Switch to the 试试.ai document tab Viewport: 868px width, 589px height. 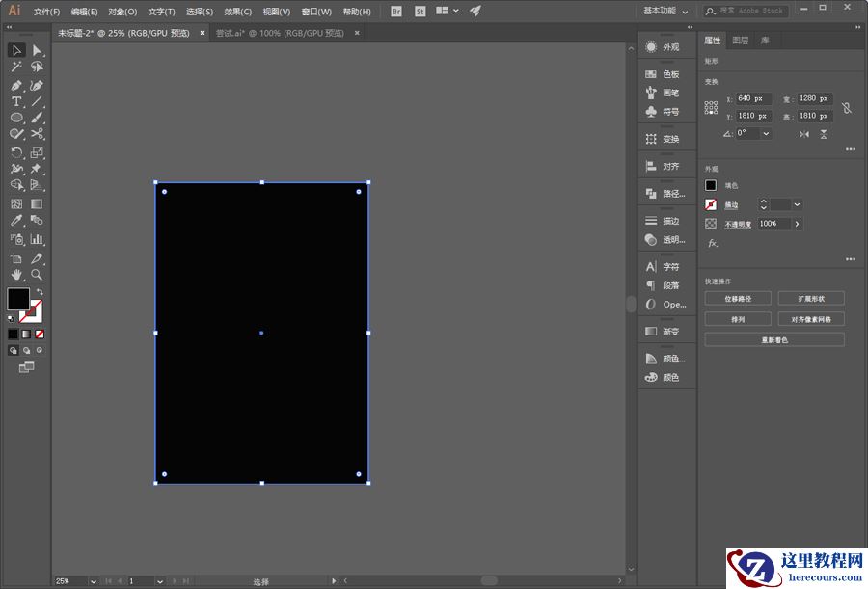[x=270, y=32]
